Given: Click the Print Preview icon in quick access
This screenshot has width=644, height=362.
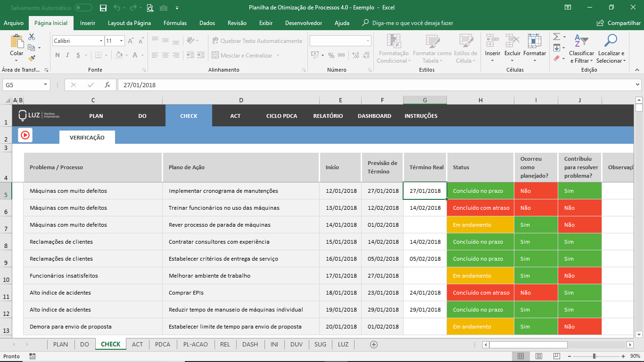Looking at the screenshot, I should tap(150, 8).
